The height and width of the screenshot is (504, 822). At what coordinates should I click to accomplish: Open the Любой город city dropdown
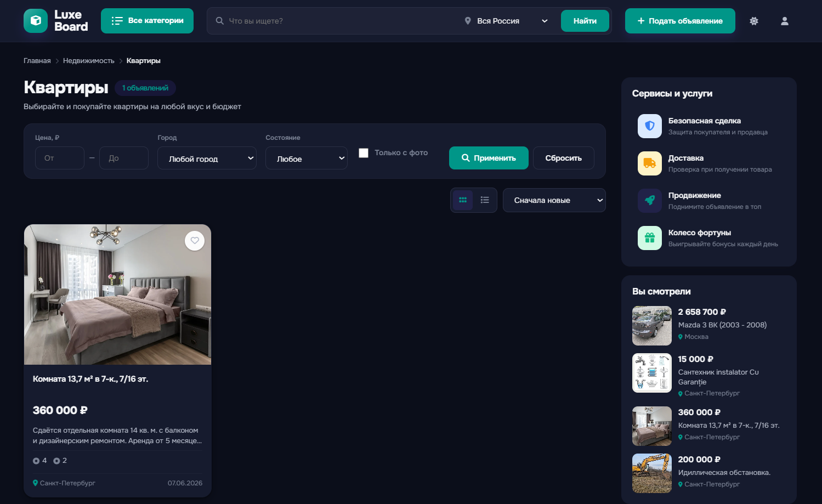pos(207,158)
